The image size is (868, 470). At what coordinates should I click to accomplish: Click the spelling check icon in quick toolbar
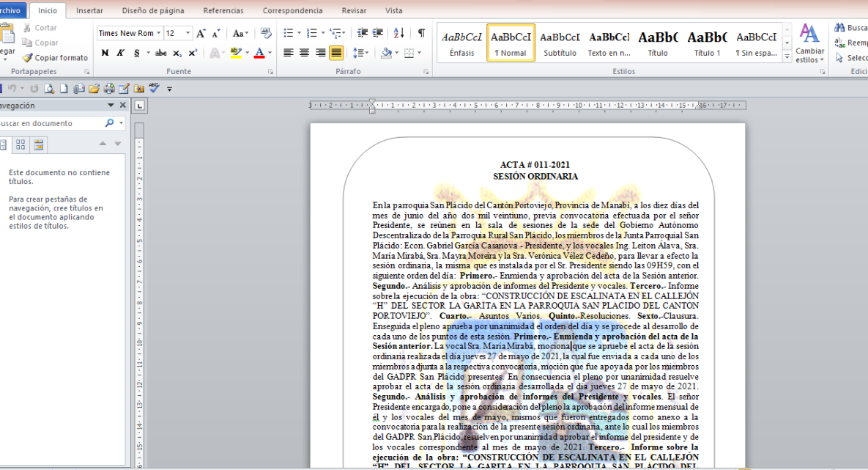[154, 89]
